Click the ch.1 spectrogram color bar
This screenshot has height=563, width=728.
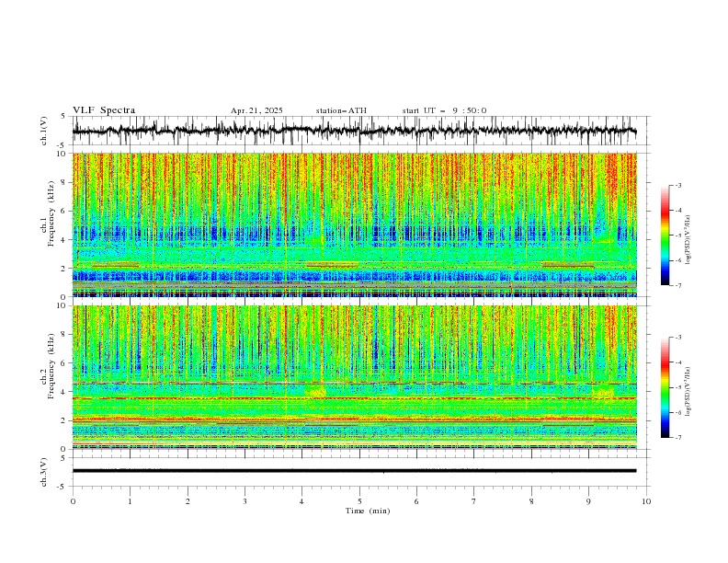click(x=665, y=236)
